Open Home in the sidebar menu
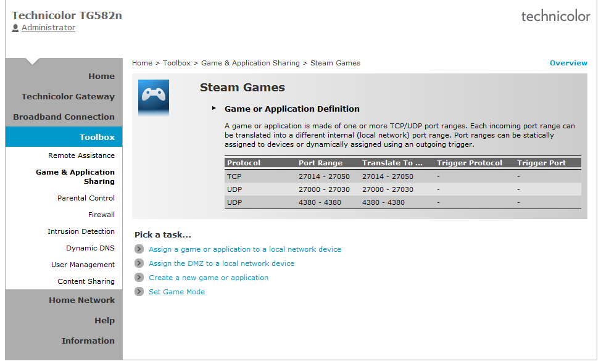Screen dimensions: 601x364 [102, 76]
